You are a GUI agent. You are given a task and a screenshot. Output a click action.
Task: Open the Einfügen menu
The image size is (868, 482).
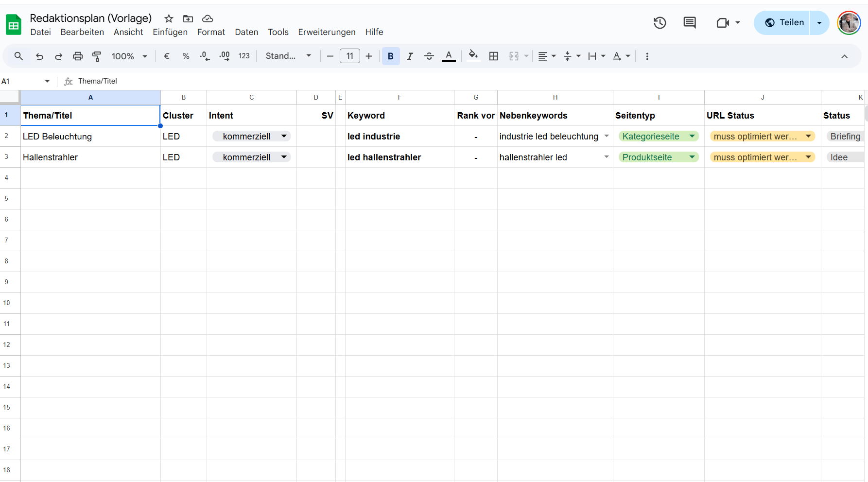[170, 32]
